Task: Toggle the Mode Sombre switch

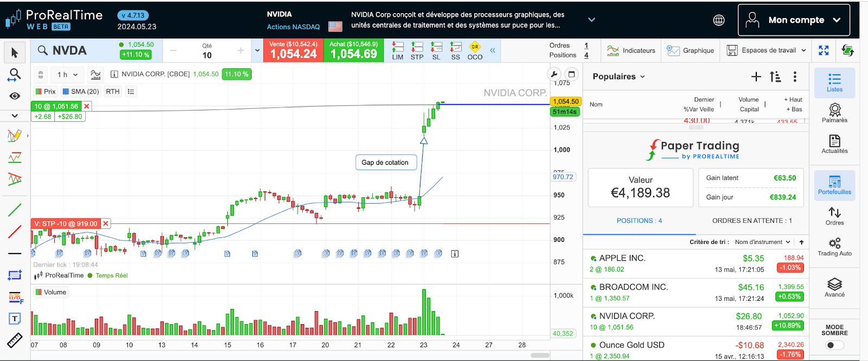Action: (834, 345)
